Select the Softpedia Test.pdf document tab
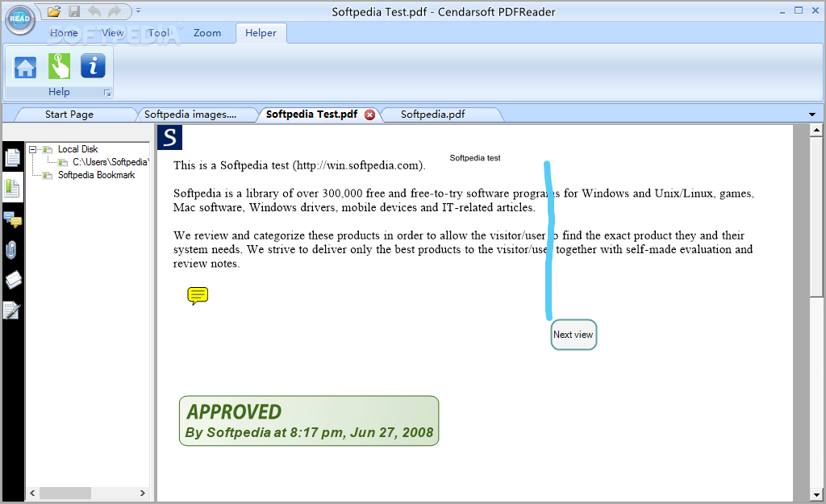Screen dimensions: 826x504 311,115
